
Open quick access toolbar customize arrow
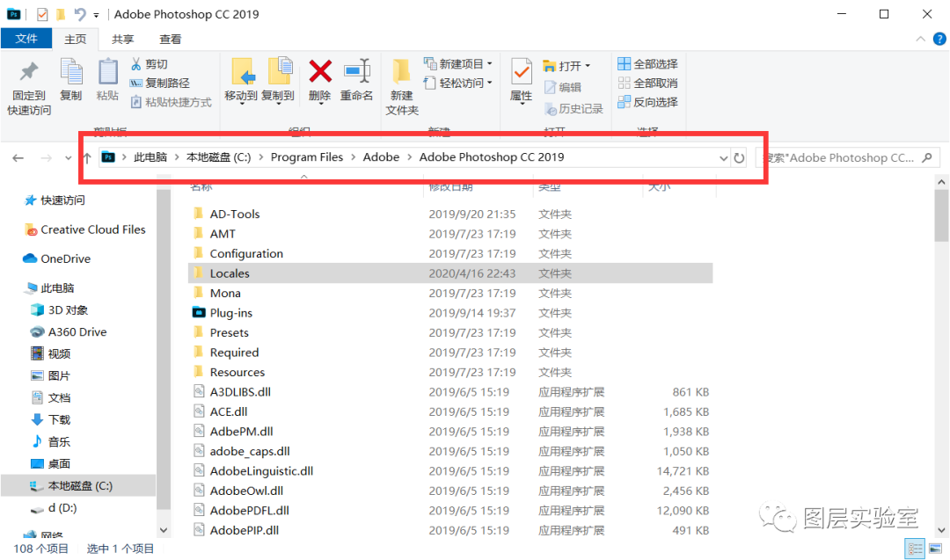[97, 15]
